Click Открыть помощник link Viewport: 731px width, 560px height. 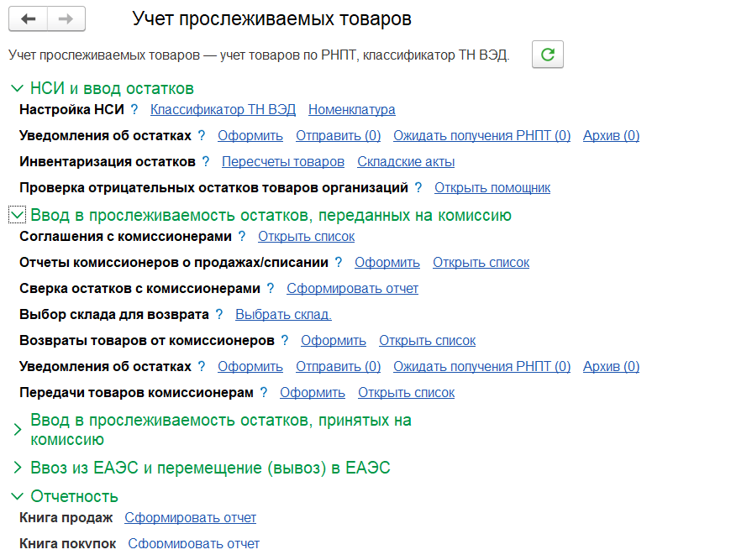492,187
